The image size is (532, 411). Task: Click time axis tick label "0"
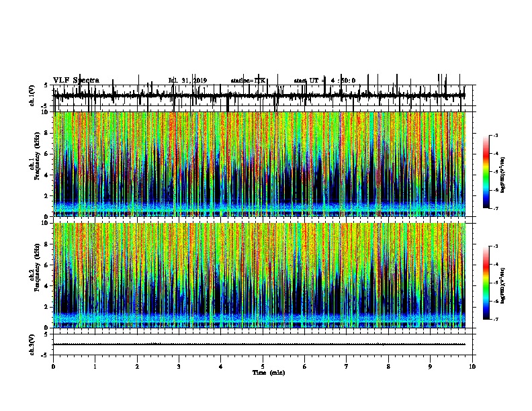click(x=53, y=367)
